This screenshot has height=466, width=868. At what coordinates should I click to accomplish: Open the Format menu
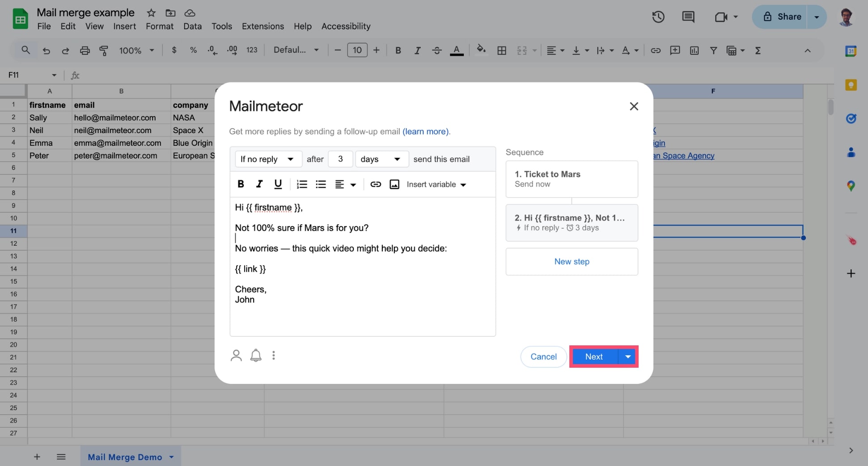pyautogui.click(x=160, y=26)
